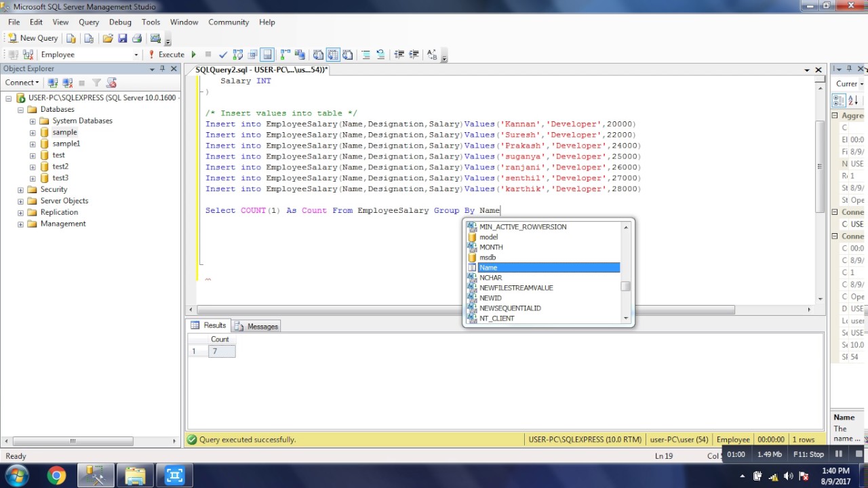Pause the screen recording overlay
The height and width of the screenshot is (488, 868).
click(839, 454)
